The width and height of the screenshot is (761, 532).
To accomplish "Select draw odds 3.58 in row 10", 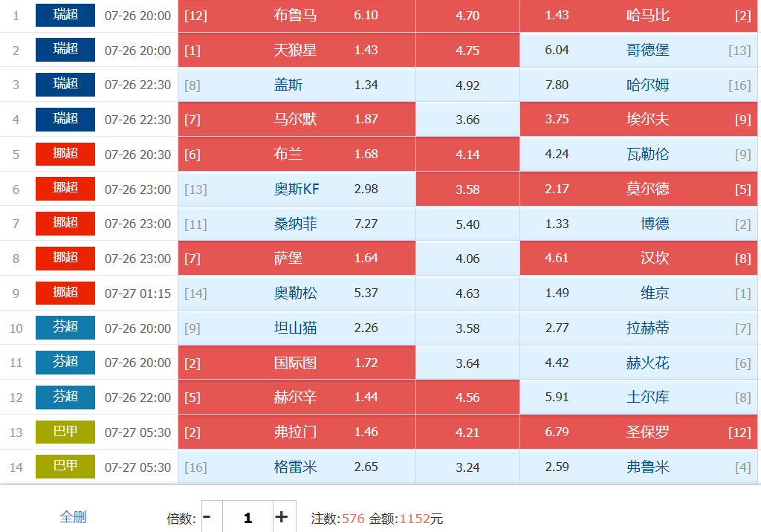I will [x=467, y=328].
